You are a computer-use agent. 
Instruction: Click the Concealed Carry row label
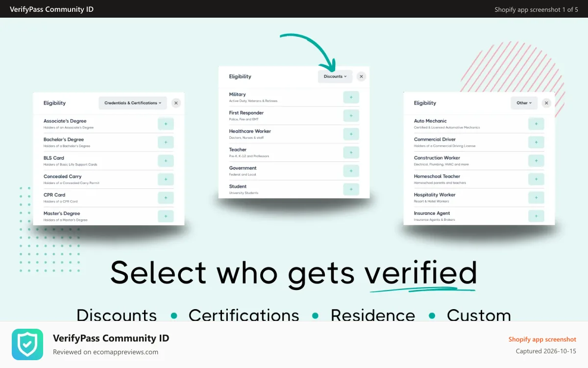[63, 177]
